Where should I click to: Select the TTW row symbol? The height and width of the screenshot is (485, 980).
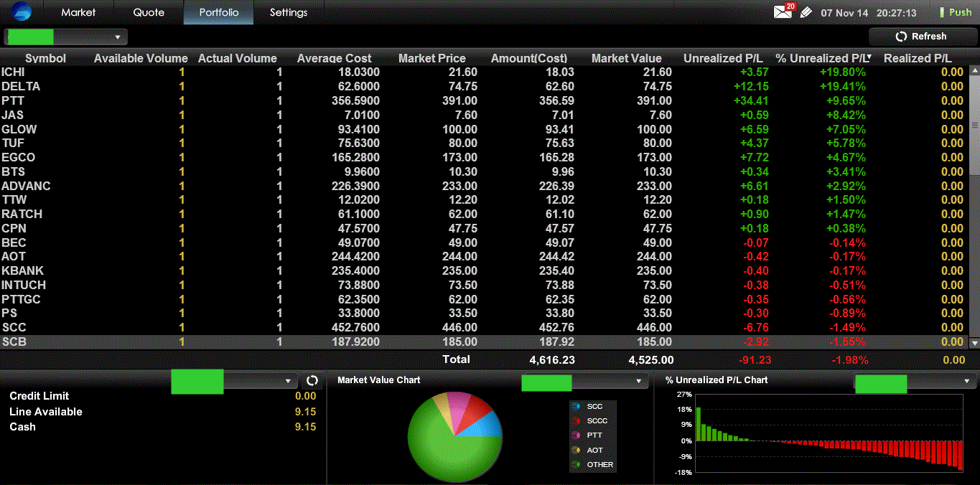14,199
